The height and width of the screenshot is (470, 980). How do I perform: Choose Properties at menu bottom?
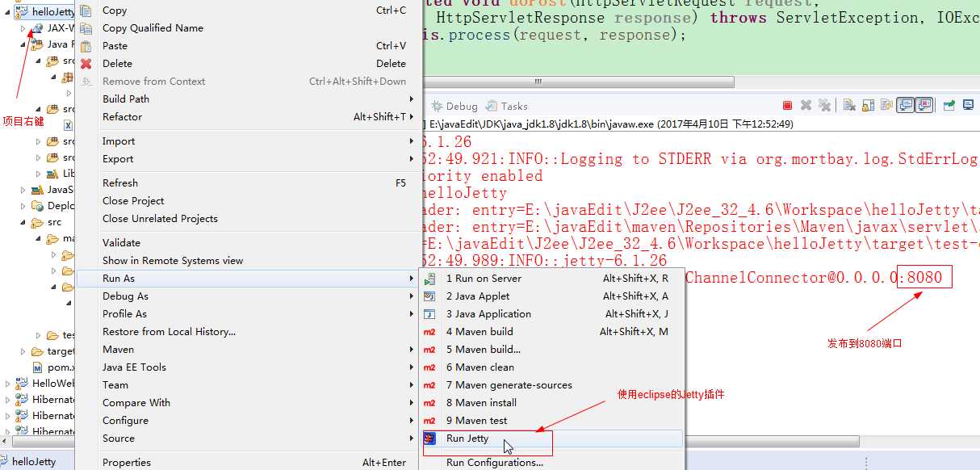[248, 463]
